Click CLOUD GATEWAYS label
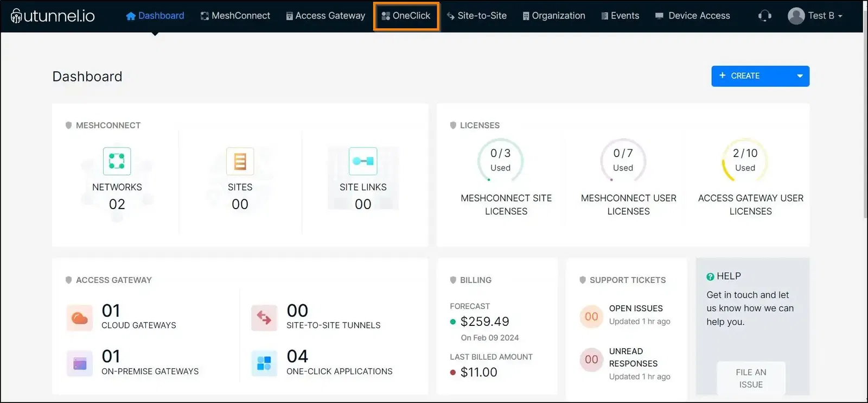Image resolution: width=868 pixels, height=403 pixels. pos(139,325)
